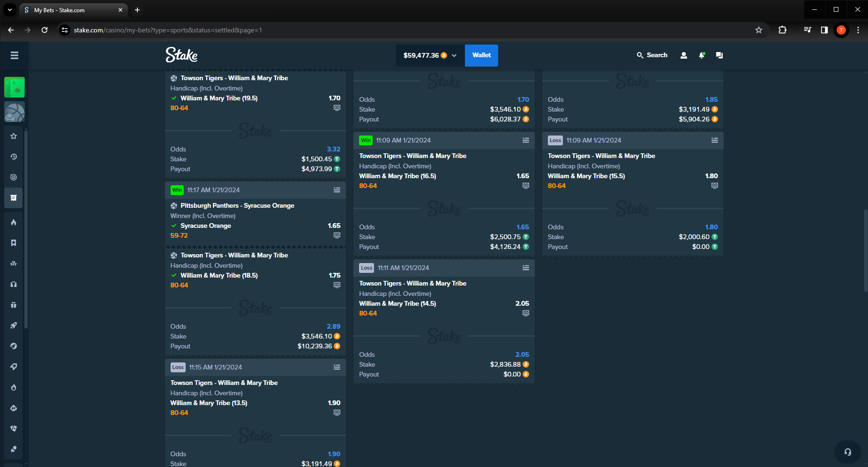This screenshot has height=467, width=868.
Task: Open the Chrome side panel icon
Action: tap(824, 30)
